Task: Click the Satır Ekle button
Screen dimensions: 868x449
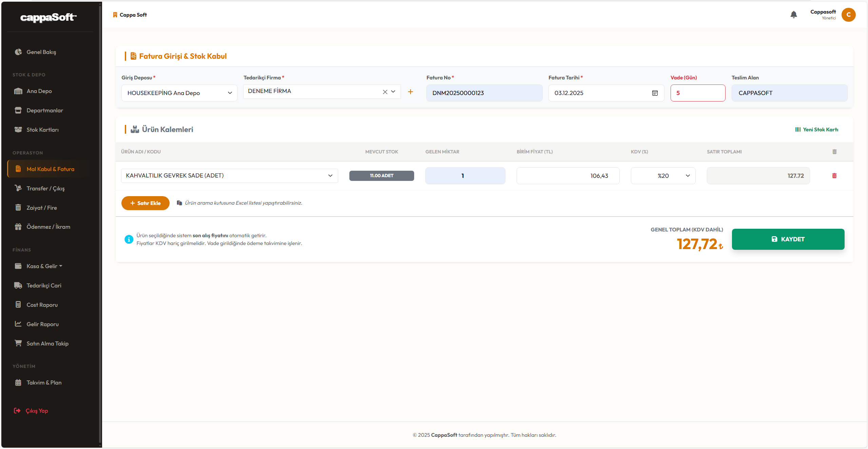Action: point(145,203)
